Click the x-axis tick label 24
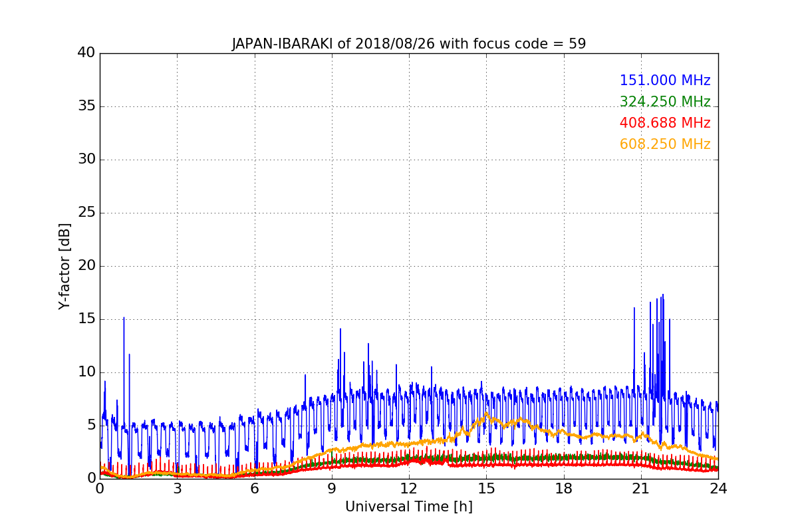The image size is (798, 532). click(x=718, y=488)
